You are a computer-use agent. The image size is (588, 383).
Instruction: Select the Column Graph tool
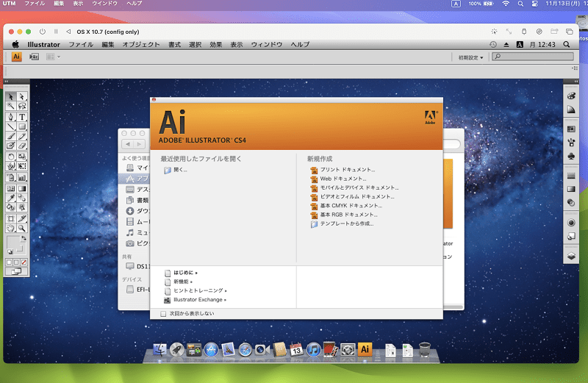coord(22,177)
